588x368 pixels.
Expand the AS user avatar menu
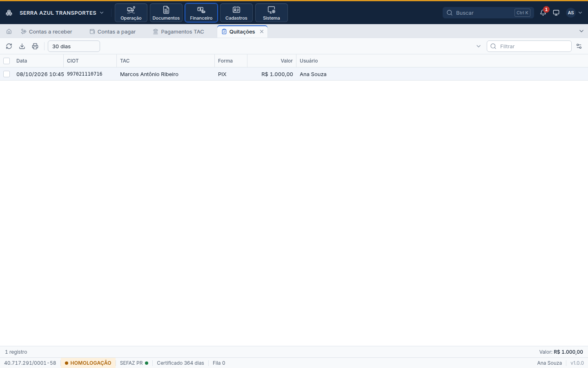[x=574, y=13]
